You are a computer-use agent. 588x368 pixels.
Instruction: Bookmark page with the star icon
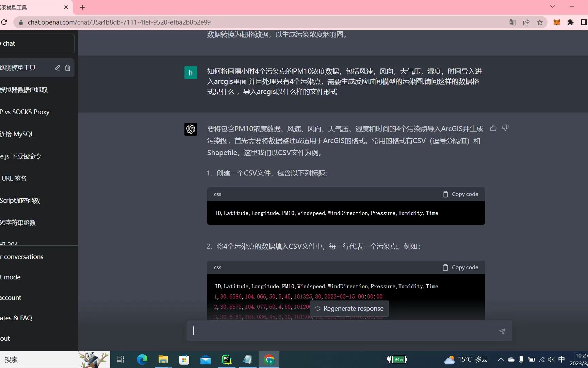tap(540, 22)
